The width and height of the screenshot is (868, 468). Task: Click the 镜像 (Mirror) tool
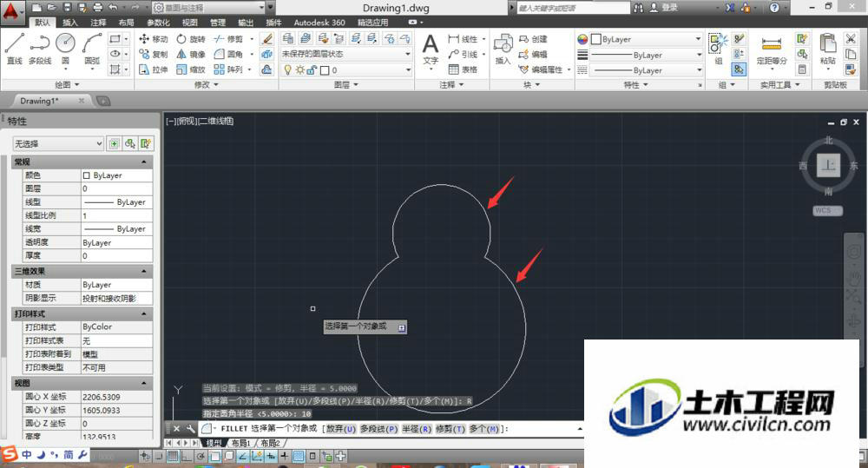[x=191, y=55]
